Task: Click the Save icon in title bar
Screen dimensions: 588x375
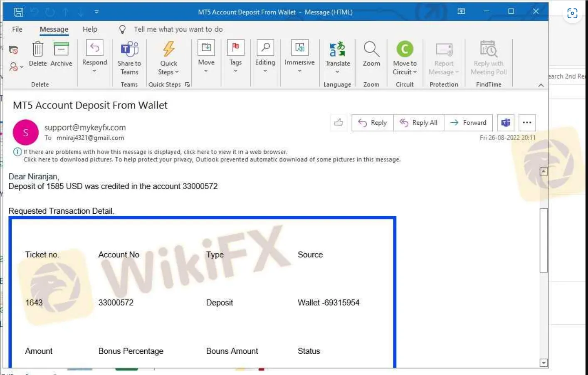Action: [x=19, y=12]
